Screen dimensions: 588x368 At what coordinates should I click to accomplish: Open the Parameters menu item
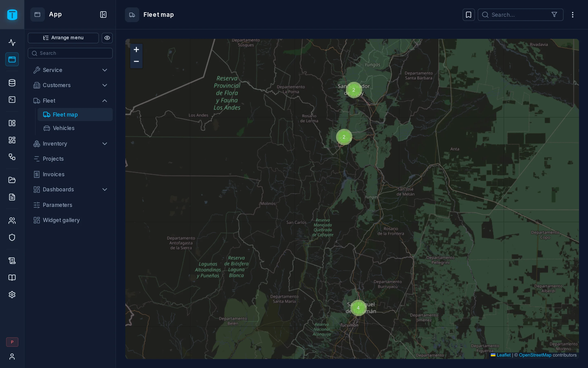(70, 205)
